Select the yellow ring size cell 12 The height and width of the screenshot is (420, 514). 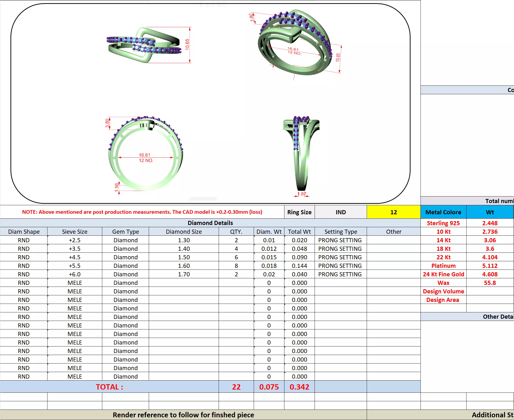[x=393, y=212]
